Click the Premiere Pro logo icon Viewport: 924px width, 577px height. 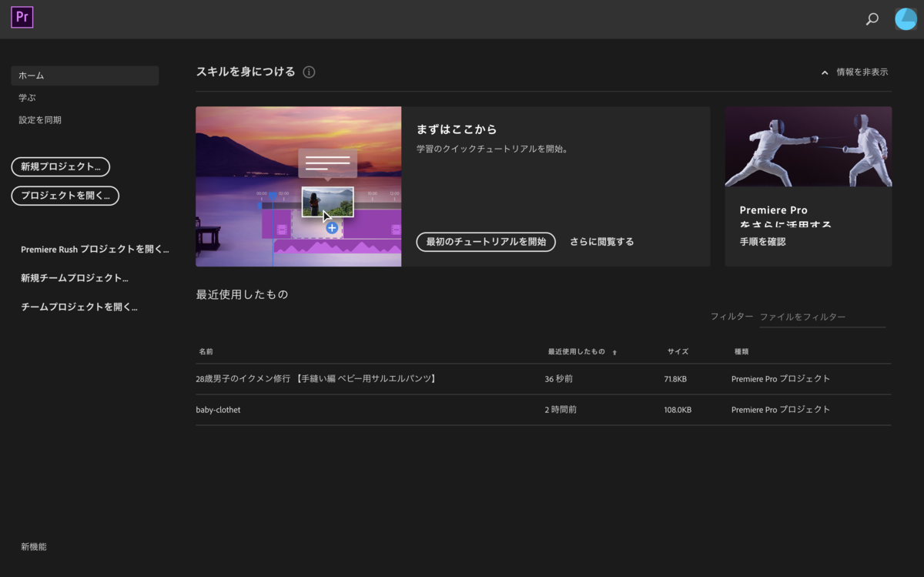(22, 17)
